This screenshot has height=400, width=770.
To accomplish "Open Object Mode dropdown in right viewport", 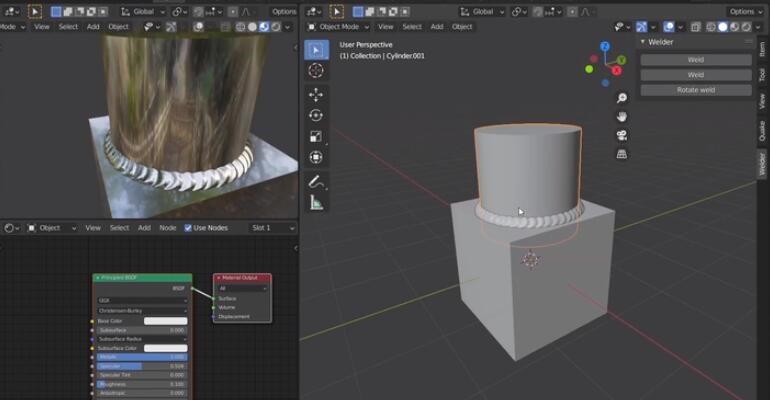I will tap(338, 27).
